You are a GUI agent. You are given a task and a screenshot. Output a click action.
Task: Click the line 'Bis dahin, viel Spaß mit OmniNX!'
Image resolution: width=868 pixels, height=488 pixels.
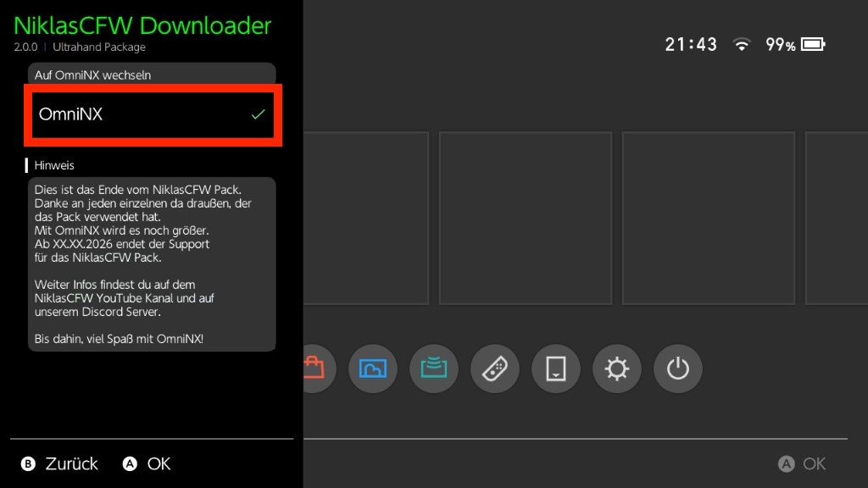point(119,339)
